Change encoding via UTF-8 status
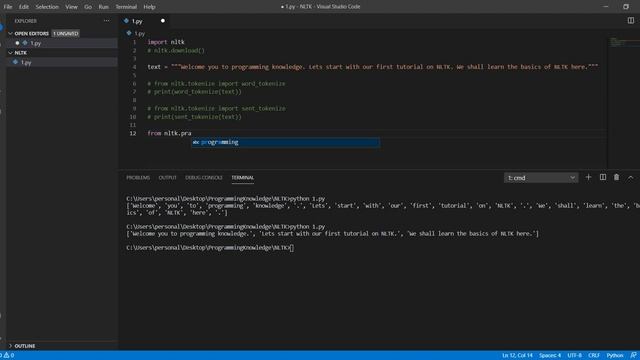This screenshot has height=360, width=640. (575, 356)
